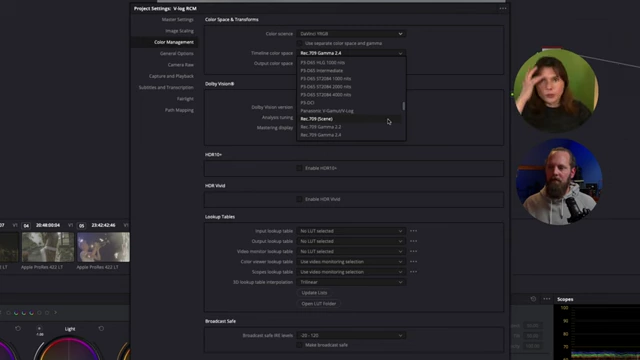The image size is (640, 360).
Task: Tick the Enable HDR10+ checkbox
Action: click(299, 168)
